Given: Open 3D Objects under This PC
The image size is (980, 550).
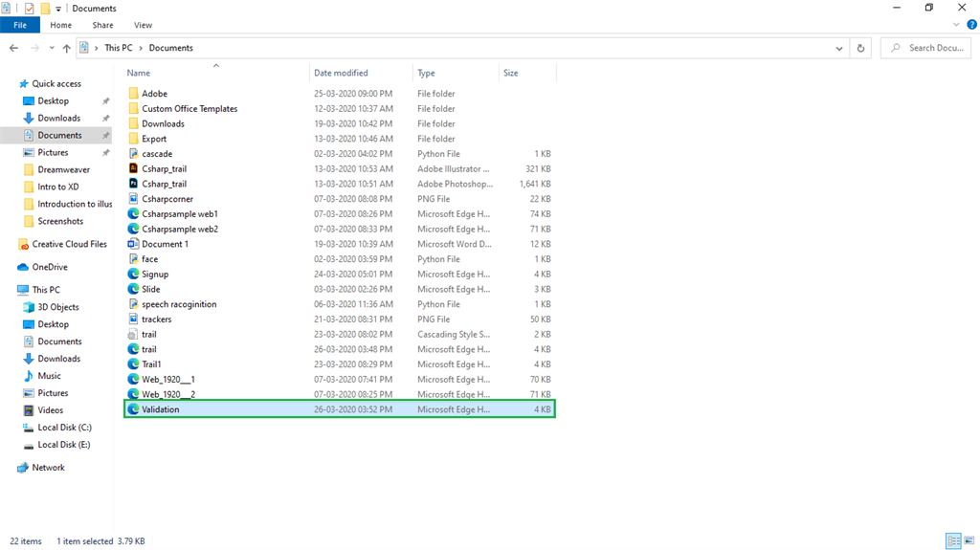Looking at the screenshot, I should [58, 307].
